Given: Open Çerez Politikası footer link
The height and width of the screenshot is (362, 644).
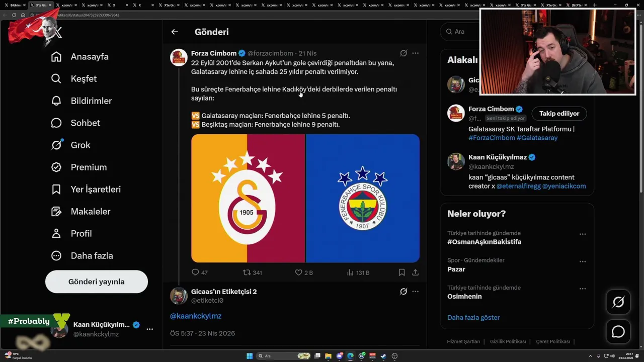Looking at the screenshot, I should coord(553,342).
